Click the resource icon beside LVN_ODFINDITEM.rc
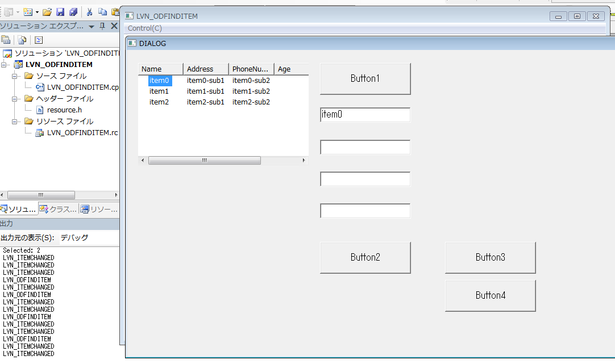This screenshot has height=364, width=615. click(40, 133)
